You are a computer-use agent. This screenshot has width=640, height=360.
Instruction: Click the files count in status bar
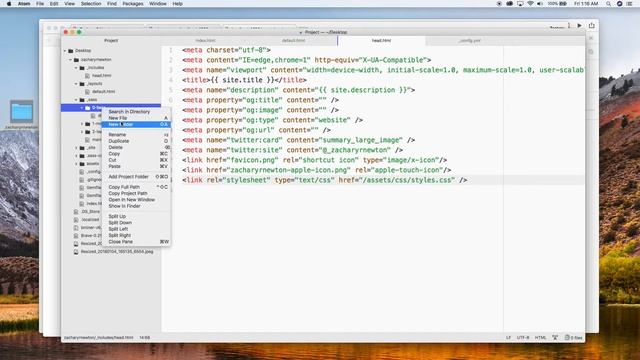click(573, 338)
